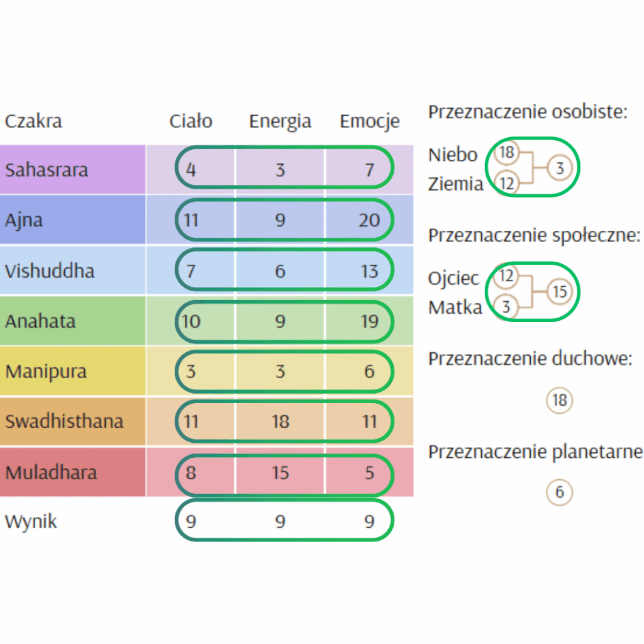Select the purple Sahasrara chakra cell

click(x=73, y=170)
